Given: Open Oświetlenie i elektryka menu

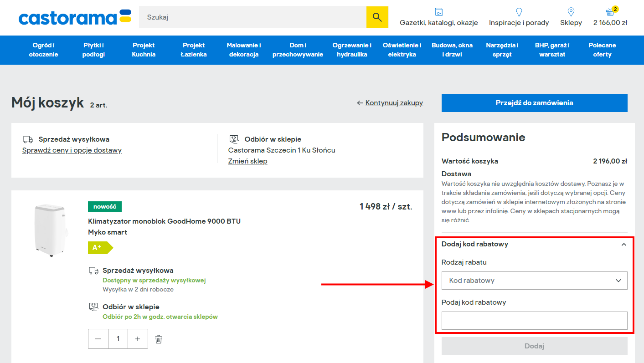Looking at the screenshot, I should point(402,50).
